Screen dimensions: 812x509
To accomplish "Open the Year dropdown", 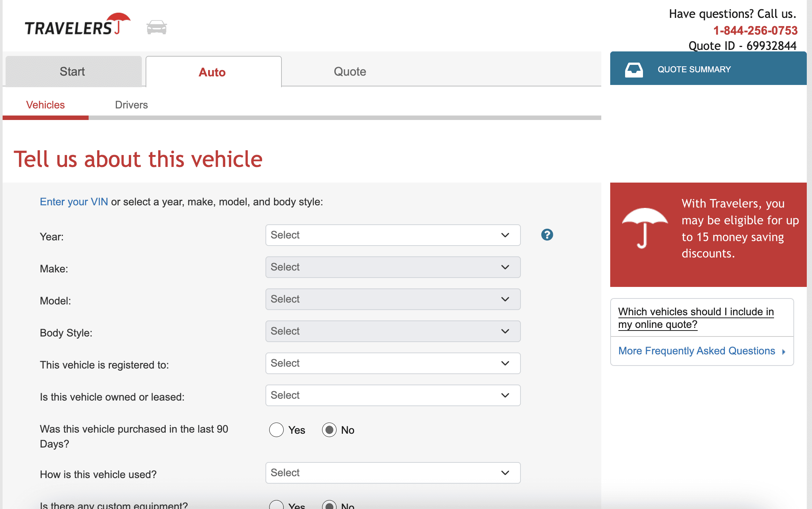I will tap(393, 235).
